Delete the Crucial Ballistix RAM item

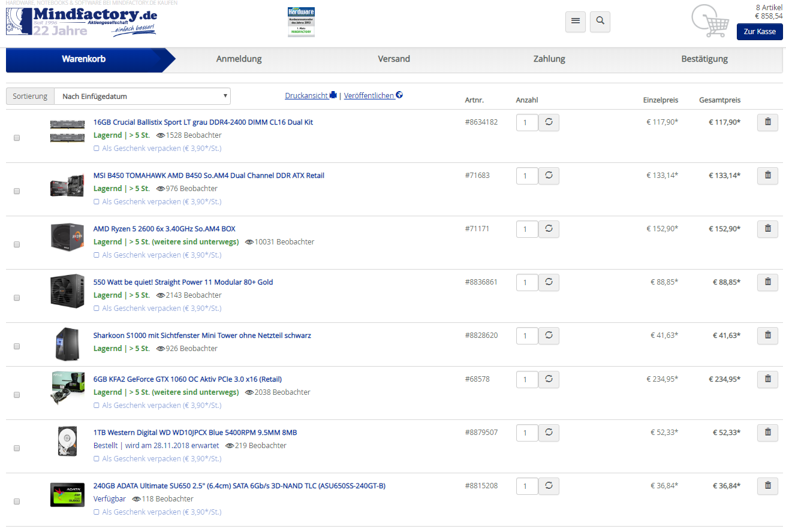coord(767,122)
